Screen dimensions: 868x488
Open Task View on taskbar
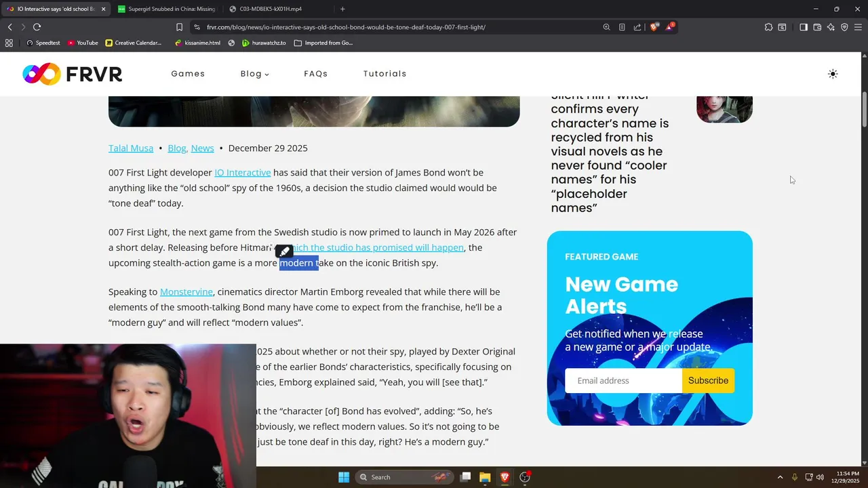465,477
